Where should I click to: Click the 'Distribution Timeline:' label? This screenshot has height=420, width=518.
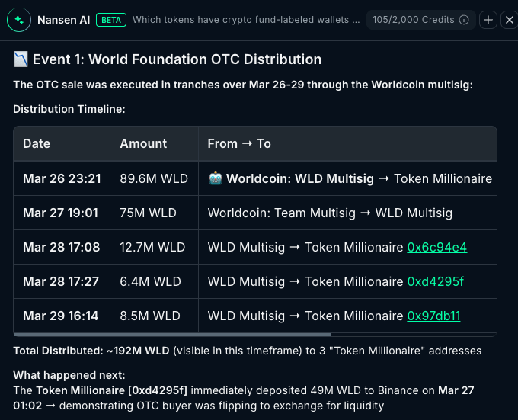point(69,109)
